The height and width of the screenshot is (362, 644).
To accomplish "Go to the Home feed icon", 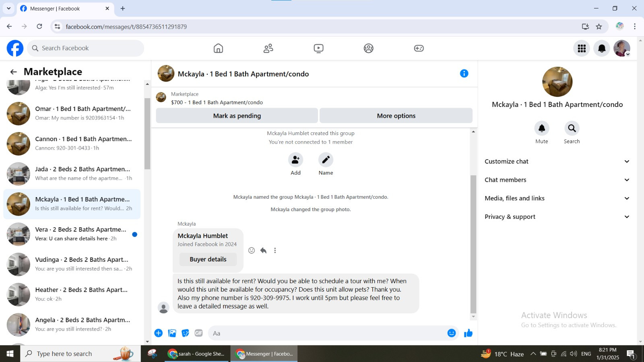I will pyautogui.click(x=218, y=48).
